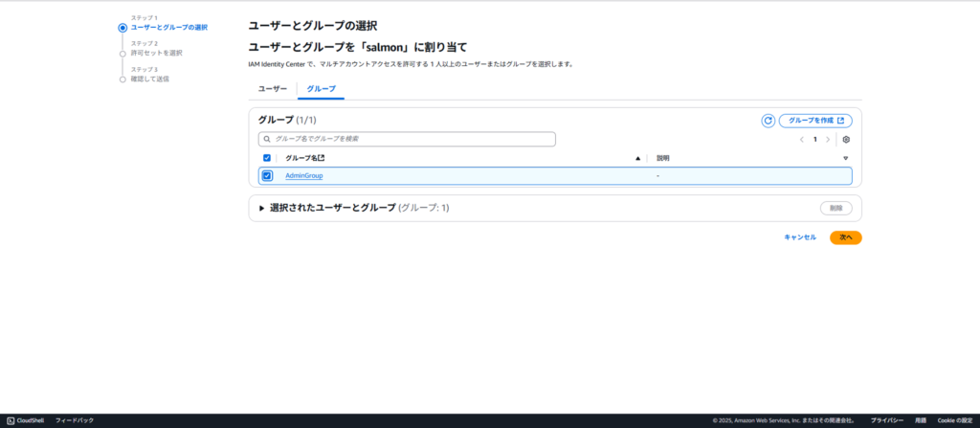Click the 削除 button
Viewport: 980px width, 428px height.
(835, 209)
